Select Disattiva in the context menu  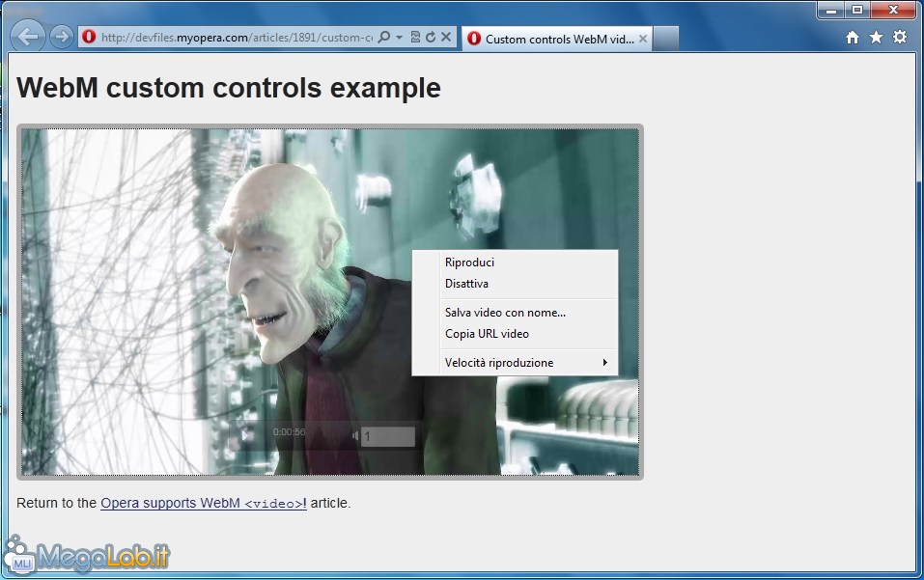click(466, 284)
